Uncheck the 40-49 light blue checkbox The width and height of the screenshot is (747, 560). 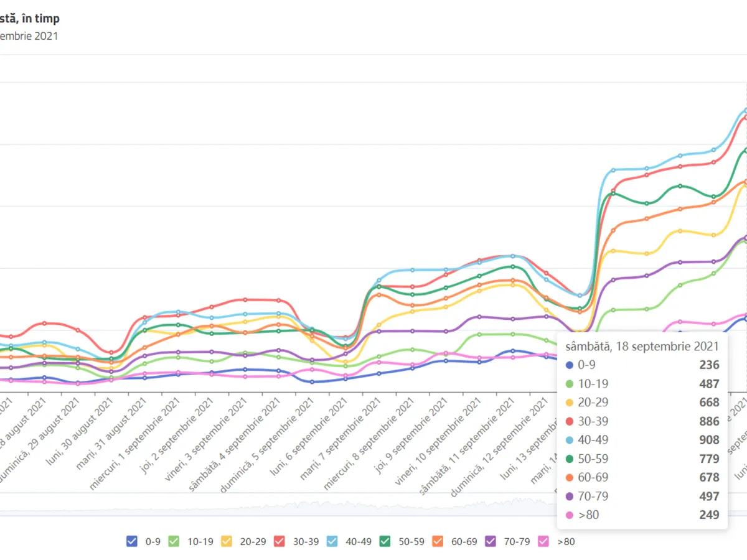332,541
